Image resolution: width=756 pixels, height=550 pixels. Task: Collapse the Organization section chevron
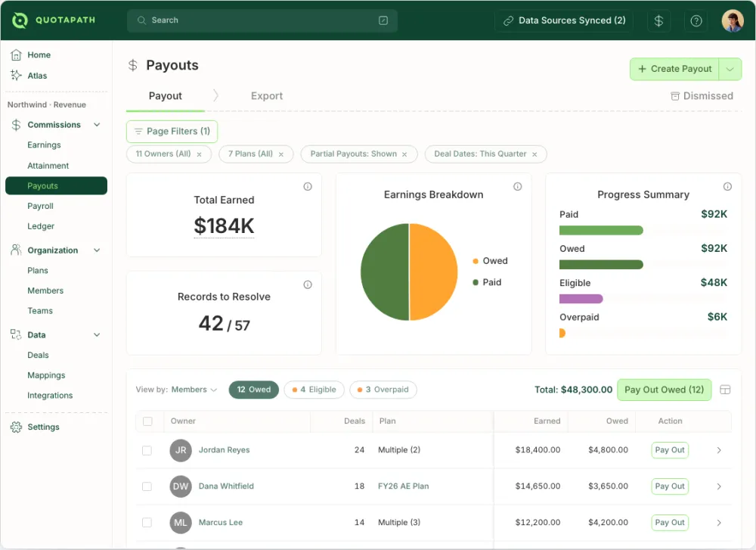coord(97,250)
